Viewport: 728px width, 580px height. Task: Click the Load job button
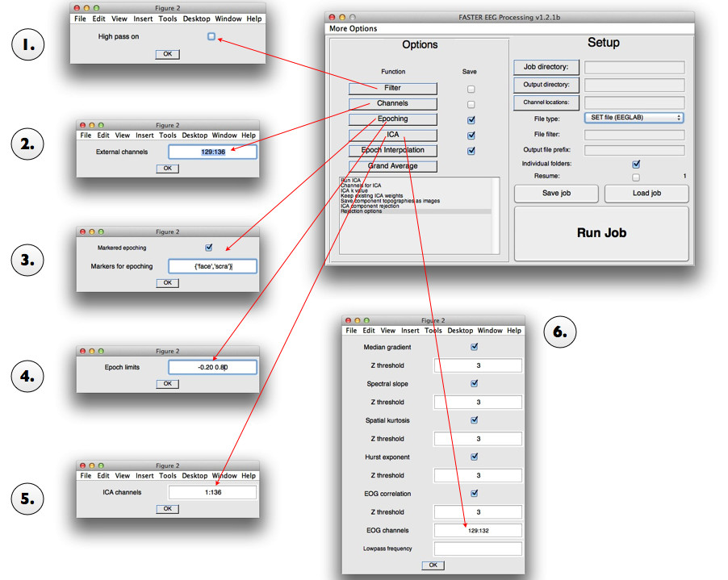(x=646, y=194)
